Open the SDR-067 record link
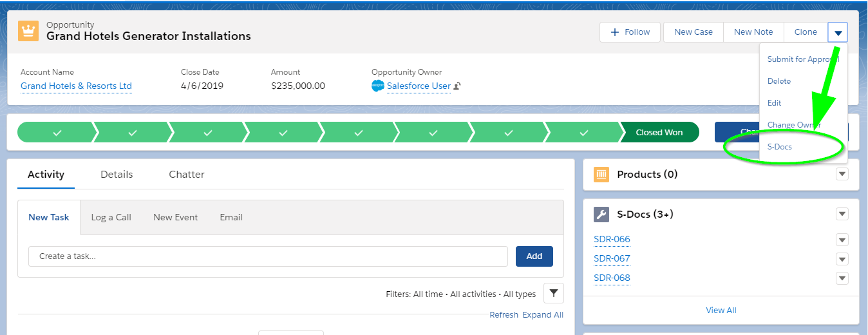The width and height of the screenshot is (868, 335). pos(612,259)
